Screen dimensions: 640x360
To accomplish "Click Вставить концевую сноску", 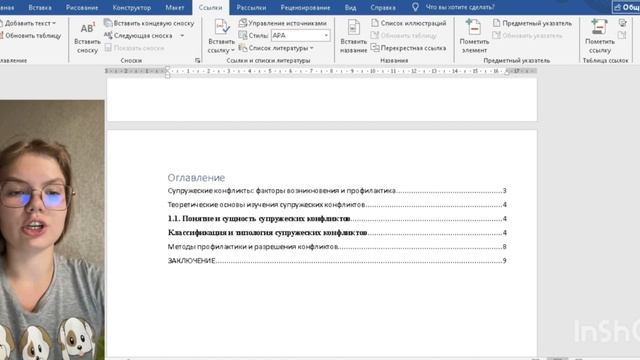I will click(x=149, y=23).
